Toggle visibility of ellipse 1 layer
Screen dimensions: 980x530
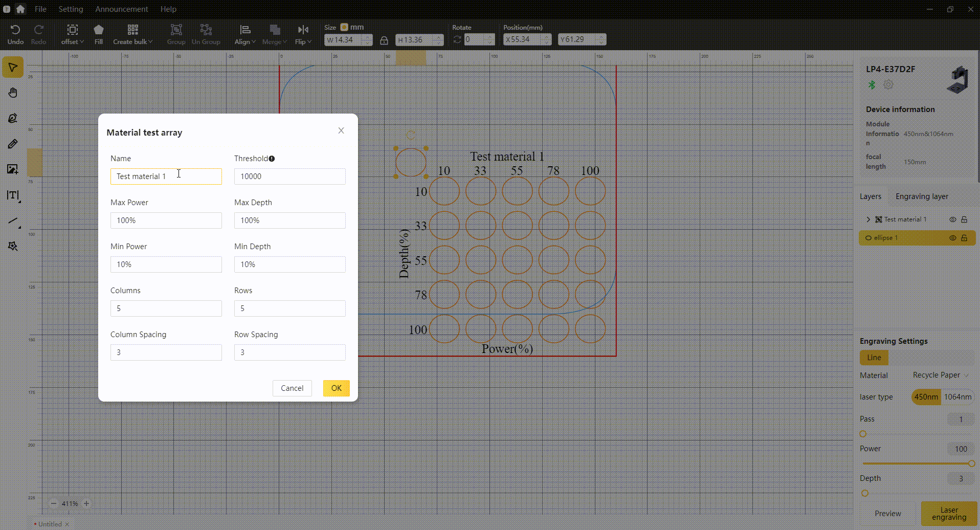(952, 238)
